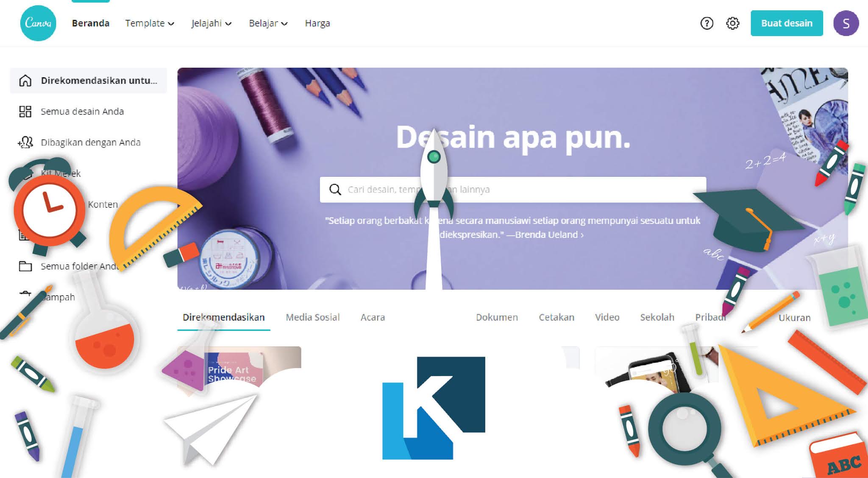Open the help question mark icon
This screenshot has width=868, height=478.
coord(707,23)
